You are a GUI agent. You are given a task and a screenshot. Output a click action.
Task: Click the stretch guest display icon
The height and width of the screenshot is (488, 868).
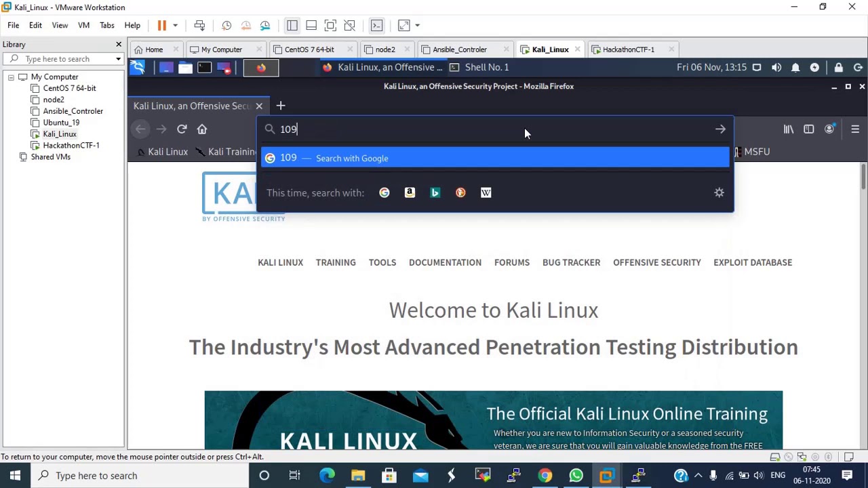tap(403, 25)
